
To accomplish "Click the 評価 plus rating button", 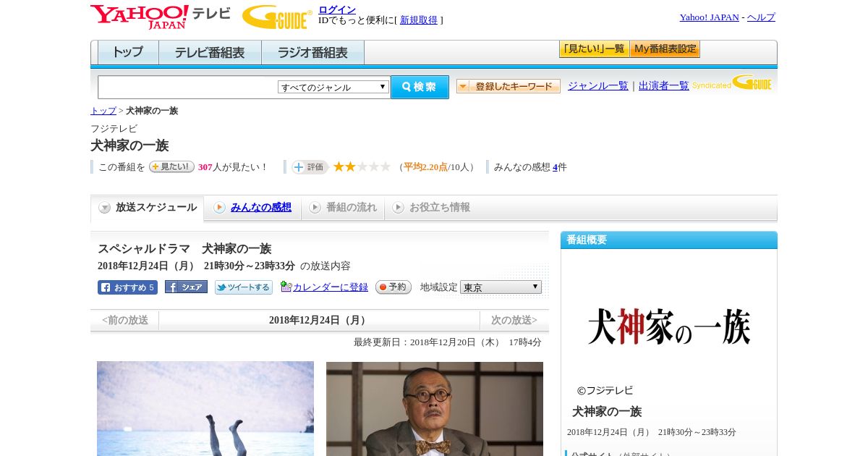I will (x=310, y=167).
